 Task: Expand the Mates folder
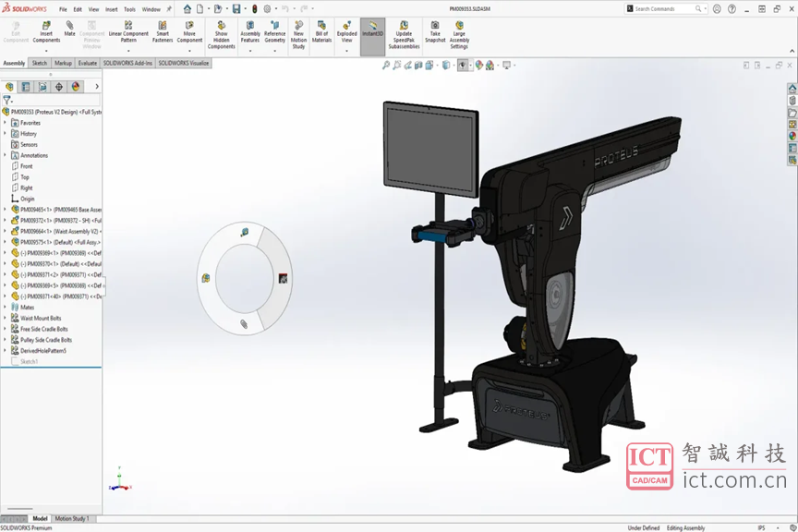point(6,307)
